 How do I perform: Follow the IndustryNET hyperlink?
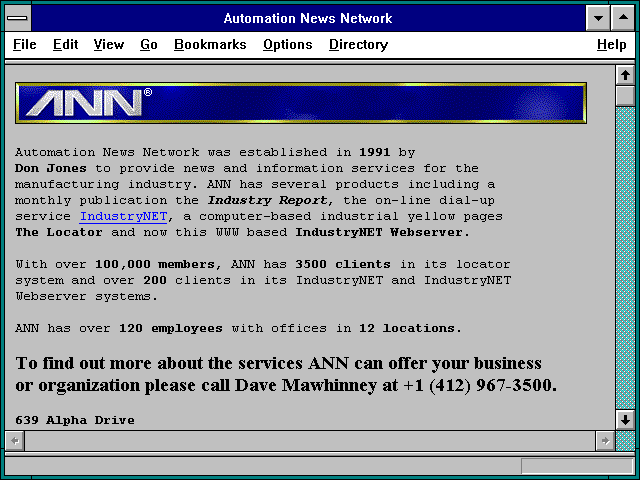123,216
